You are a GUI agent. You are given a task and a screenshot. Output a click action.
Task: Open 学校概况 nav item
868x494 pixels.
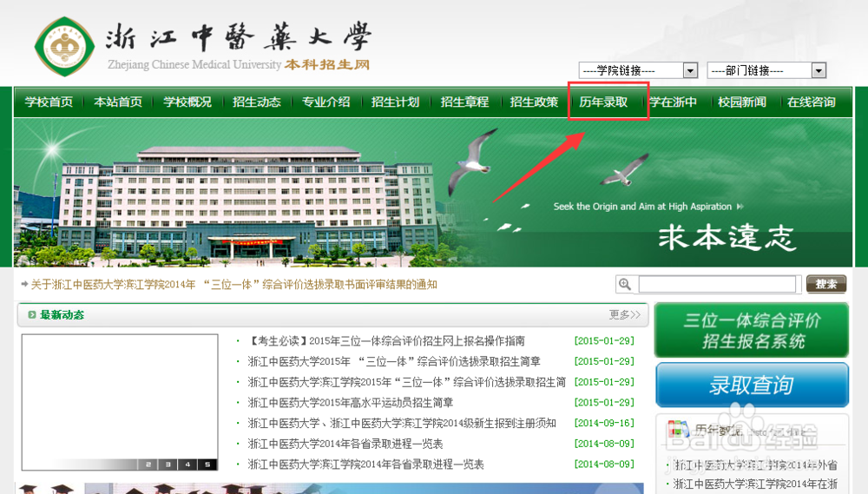point(187,102)
